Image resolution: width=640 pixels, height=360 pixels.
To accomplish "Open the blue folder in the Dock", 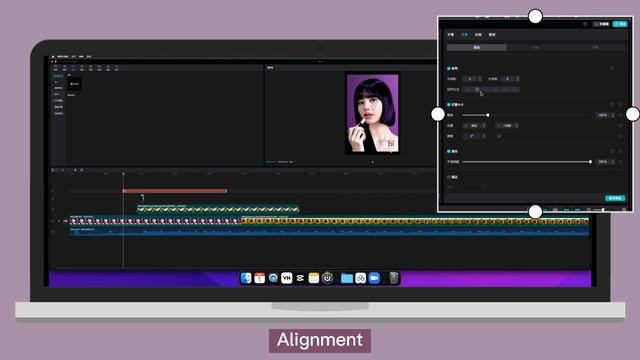I will (347, 278).
